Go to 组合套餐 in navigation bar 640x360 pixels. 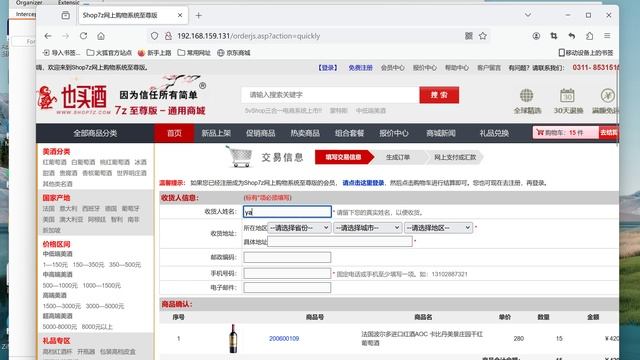pos(349,133)
